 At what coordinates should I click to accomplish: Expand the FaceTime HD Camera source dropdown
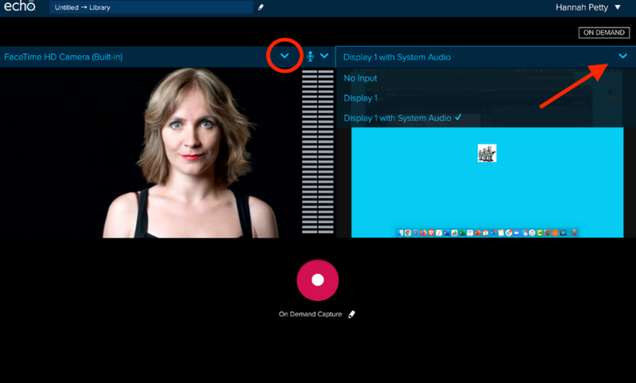tap(285, 56)
